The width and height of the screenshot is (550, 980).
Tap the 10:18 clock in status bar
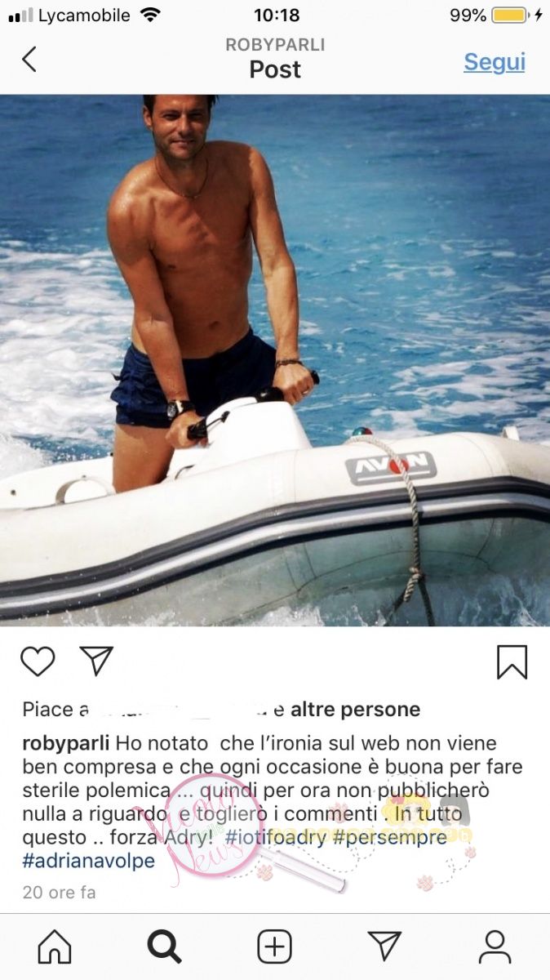[277, 15]
